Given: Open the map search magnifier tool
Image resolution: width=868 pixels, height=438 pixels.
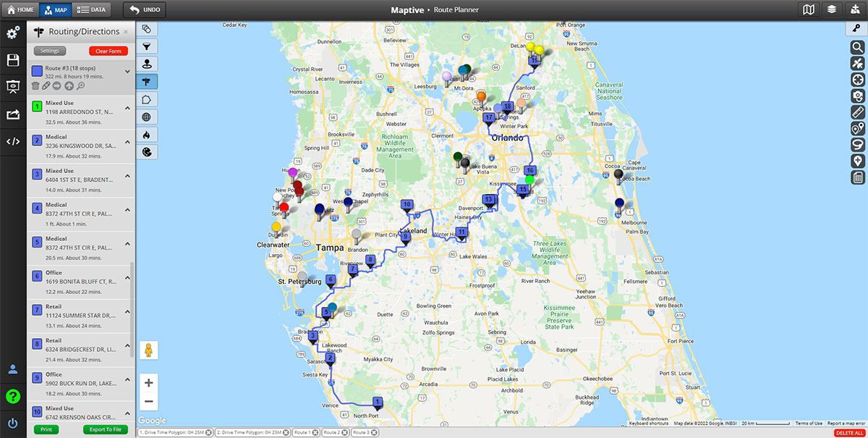Looking at the screenshot, I should click(858, 47).
